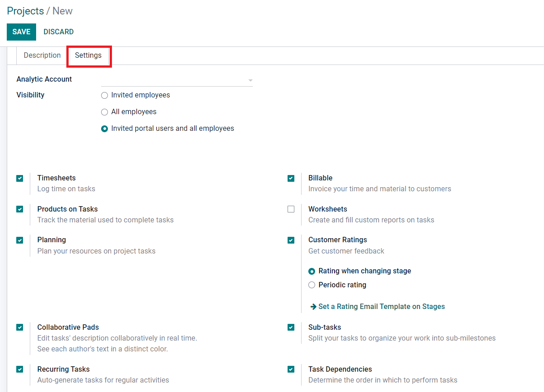Image resolution: width=544 pixels, height=392 pixels.
Task: Disable the Planning checkbox
Action: (20, 240)
